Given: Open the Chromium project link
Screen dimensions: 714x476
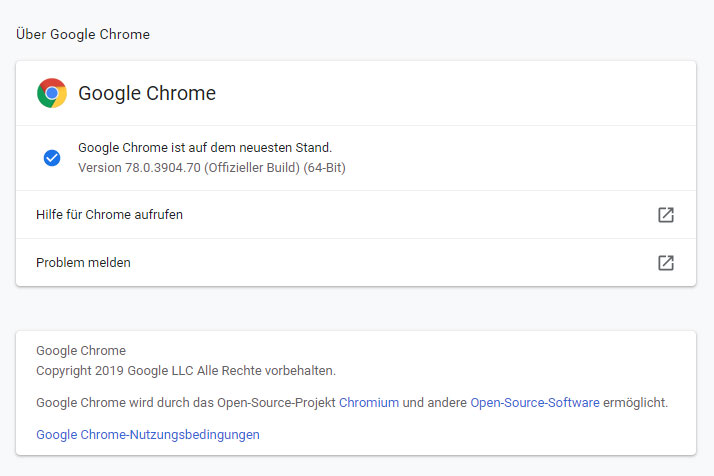Looking at the screenshot, I should click(x=369, y=403).
